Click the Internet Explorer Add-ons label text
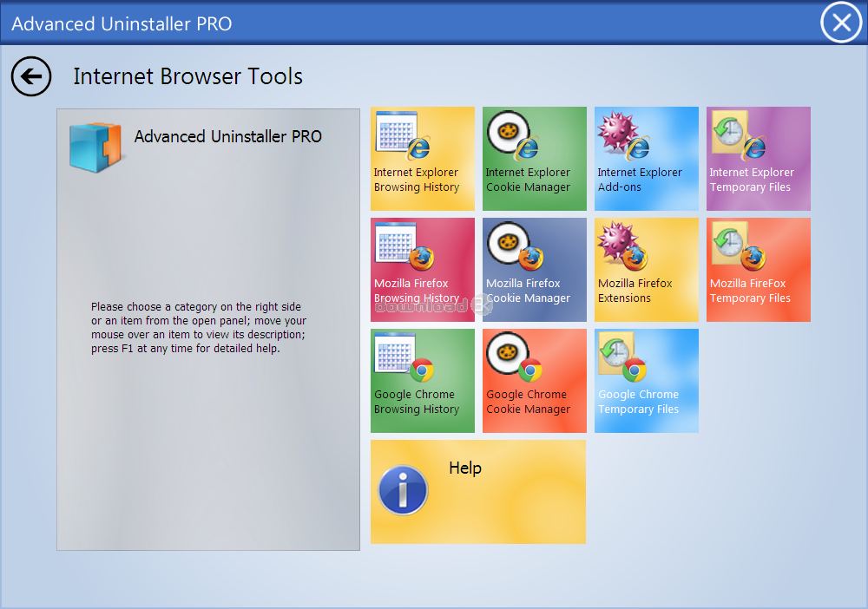This screenshot has width=868, height=609. (640, 180)
